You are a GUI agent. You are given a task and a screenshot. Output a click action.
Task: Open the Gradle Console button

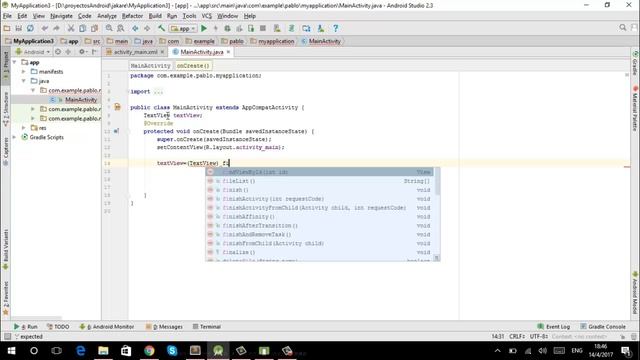(603, 327)
